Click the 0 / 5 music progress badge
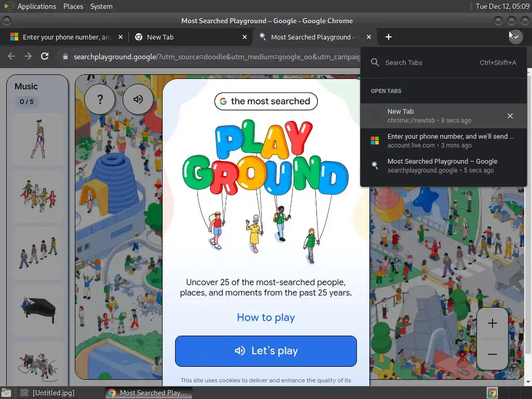The width and height of the screenshot is (532, 399). pos(26,101)
